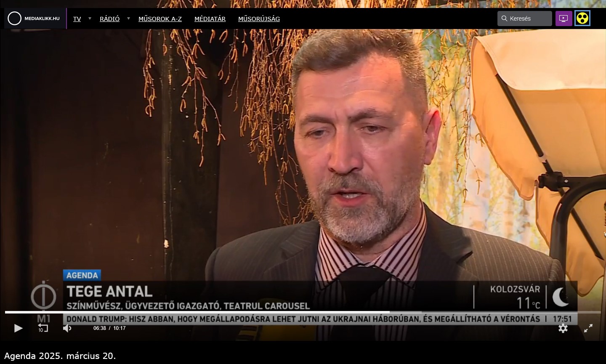
Task: Expand the dropdown arrow next to RÁDIÓ
Action: pyautogui.click(x=128, y=19)
